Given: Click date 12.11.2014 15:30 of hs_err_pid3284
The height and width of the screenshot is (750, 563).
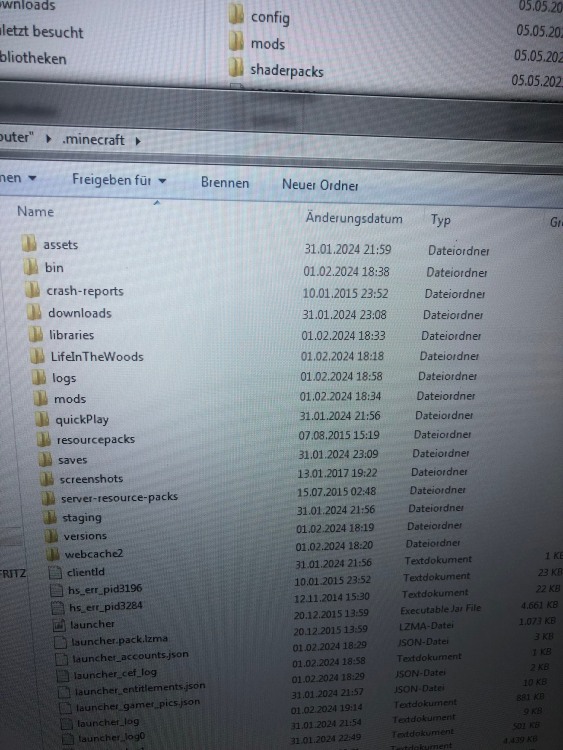Looking at the screenshot, I should point(331,597).
